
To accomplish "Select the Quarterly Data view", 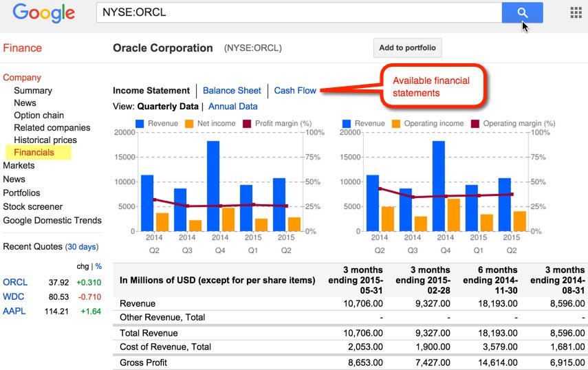I will click(168, 107).
